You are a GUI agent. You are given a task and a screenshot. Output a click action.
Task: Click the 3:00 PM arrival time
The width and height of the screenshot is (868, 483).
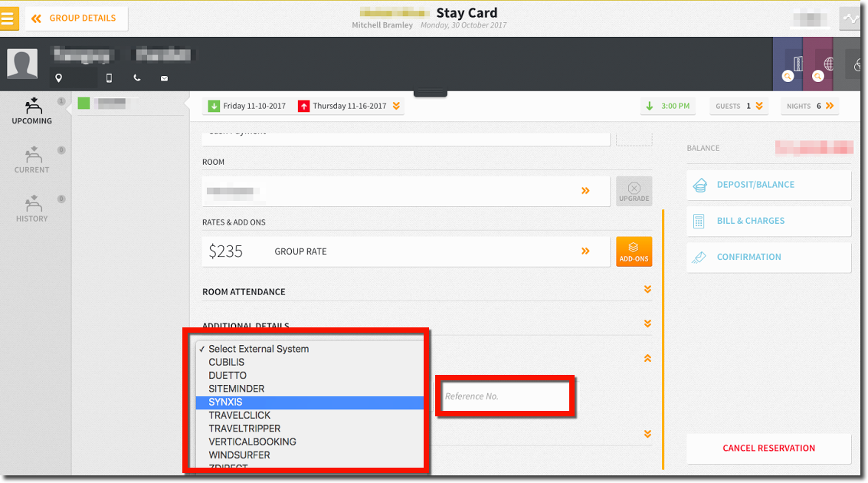pyautogui.click(x=668, y=106)
